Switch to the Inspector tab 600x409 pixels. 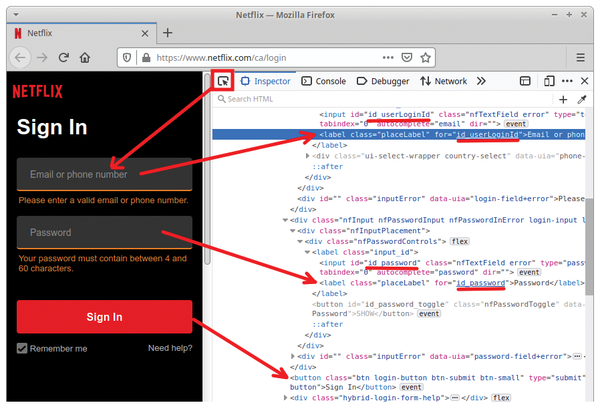click(x=266, y=81)
